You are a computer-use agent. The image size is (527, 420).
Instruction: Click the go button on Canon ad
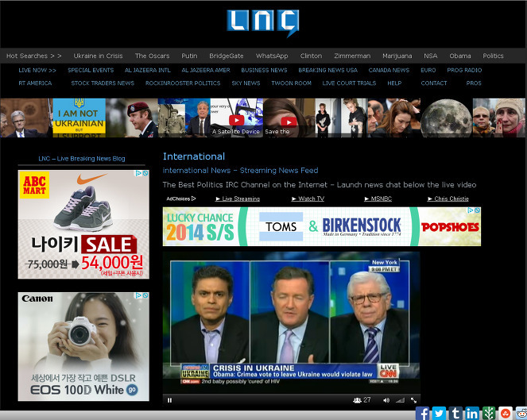(x=132, y=390)
